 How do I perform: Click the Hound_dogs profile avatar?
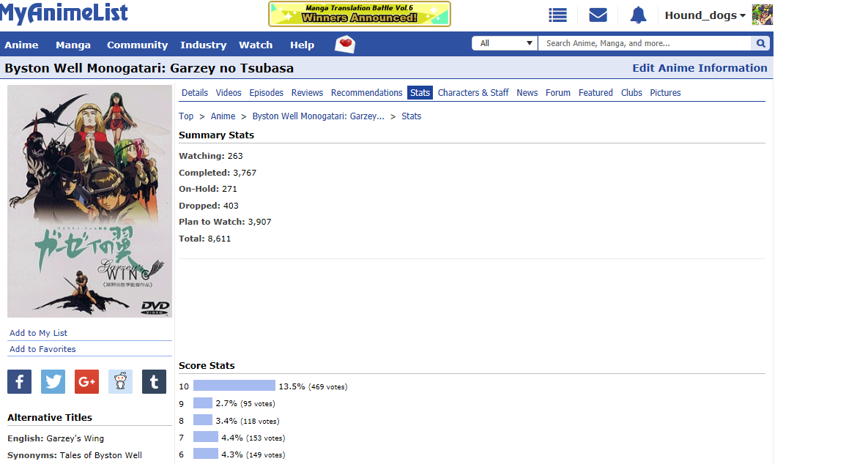click(763, 15)
